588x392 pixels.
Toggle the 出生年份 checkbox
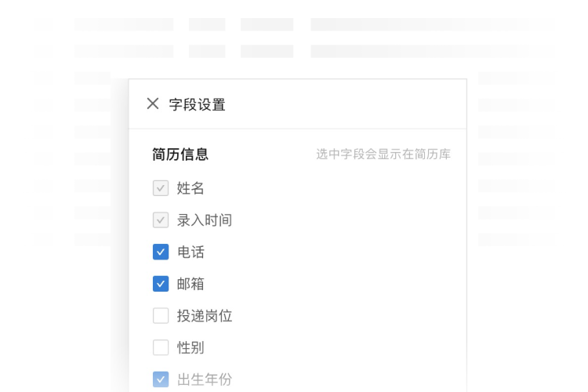point(161,379)
